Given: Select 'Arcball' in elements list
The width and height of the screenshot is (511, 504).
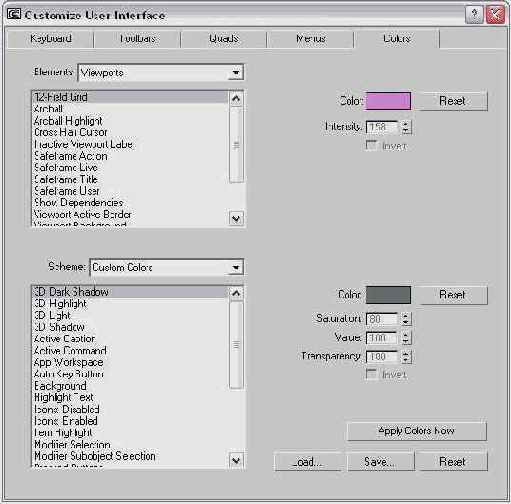Looking at the screenshot, I should point(130,109).
